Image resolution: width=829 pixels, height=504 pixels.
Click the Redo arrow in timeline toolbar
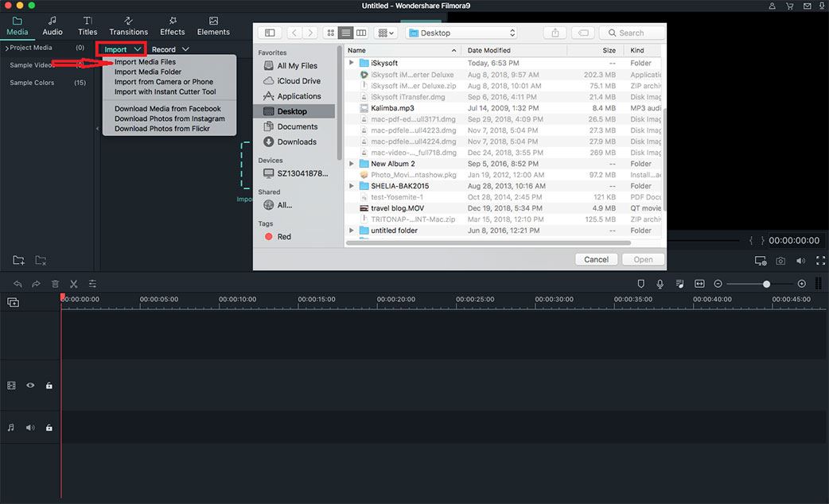(36, 285)
